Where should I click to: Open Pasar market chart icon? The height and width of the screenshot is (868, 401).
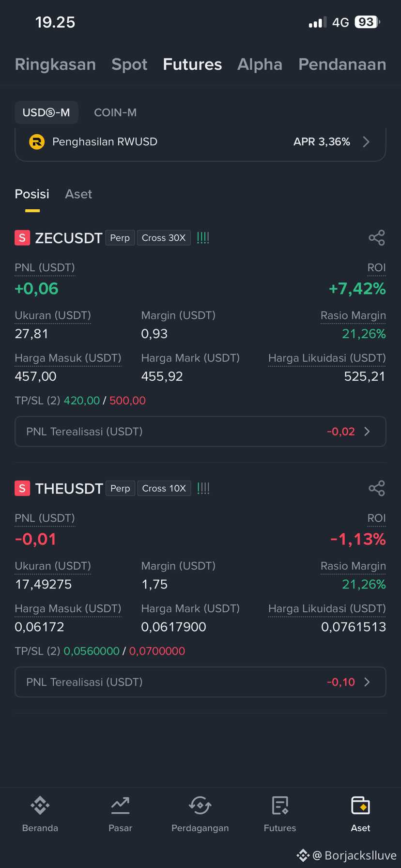click(x=120, y=806)
